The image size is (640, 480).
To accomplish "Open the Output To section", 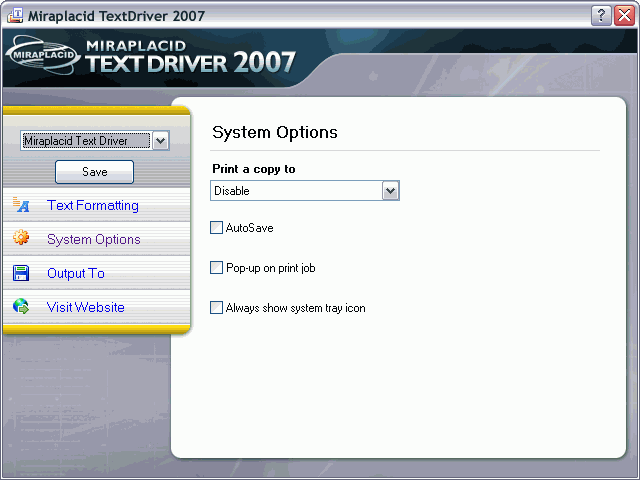I will [76, 273].
